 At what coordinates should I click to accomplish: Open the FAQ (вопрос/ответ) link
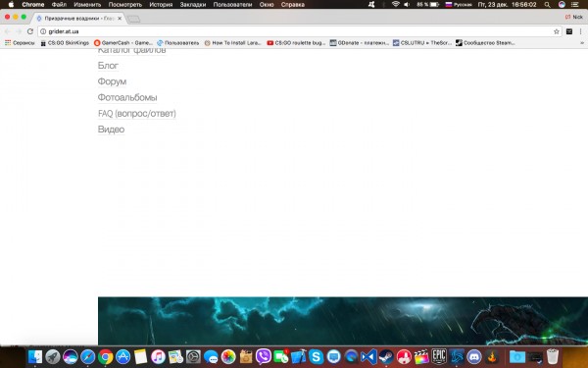point(137,114)
